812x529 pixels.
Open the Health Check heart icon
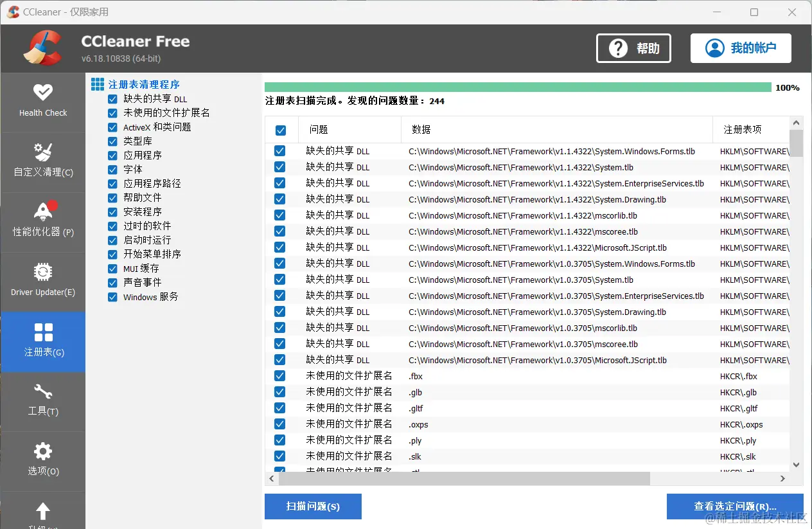pyautogui.click(x=43, y=93)
